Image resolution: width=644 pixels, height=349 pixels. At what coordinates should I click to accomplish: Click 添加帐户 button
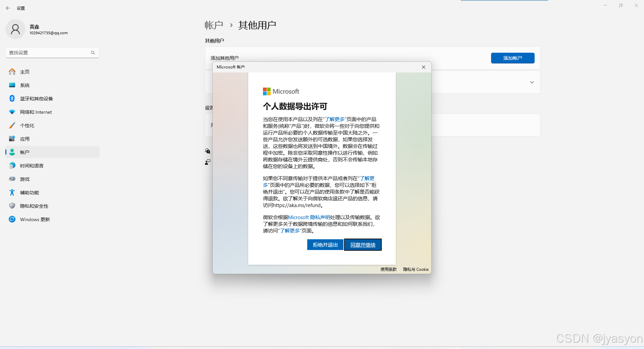pos(513,58)
